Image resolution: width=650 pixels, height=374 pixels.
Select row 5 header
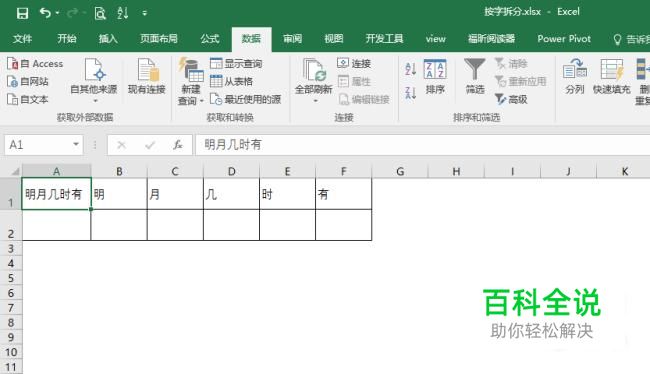pyautogui.click(x=11, y=278)
